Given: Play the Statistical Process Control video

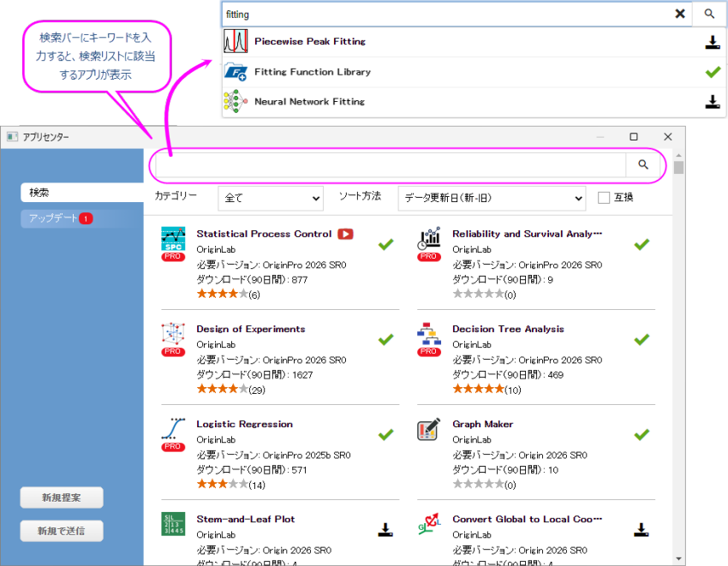Looking at the screenshot, I should pos(345,234).
